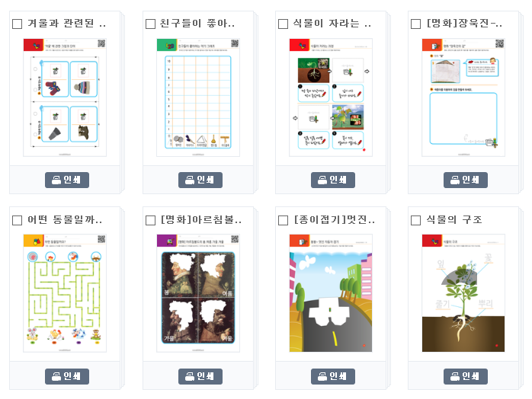Print the plant growth process worksheet
This screenshot has width=532, height=399.
333,180
